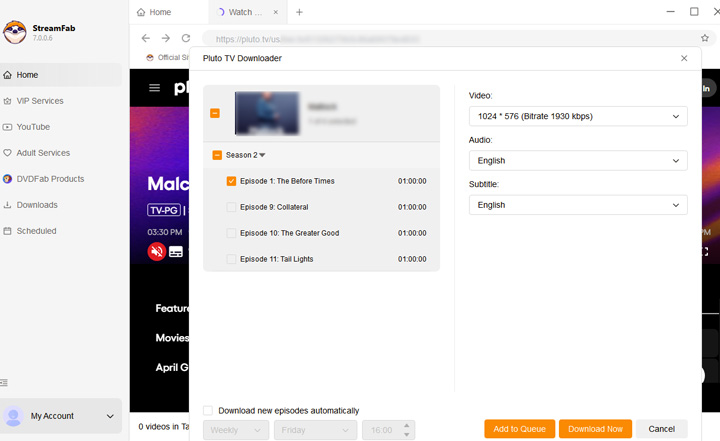Toggle the Season 2 checkbox
Image resolution: width=720 pixels, height=441 pixels.
click(217, 155)
